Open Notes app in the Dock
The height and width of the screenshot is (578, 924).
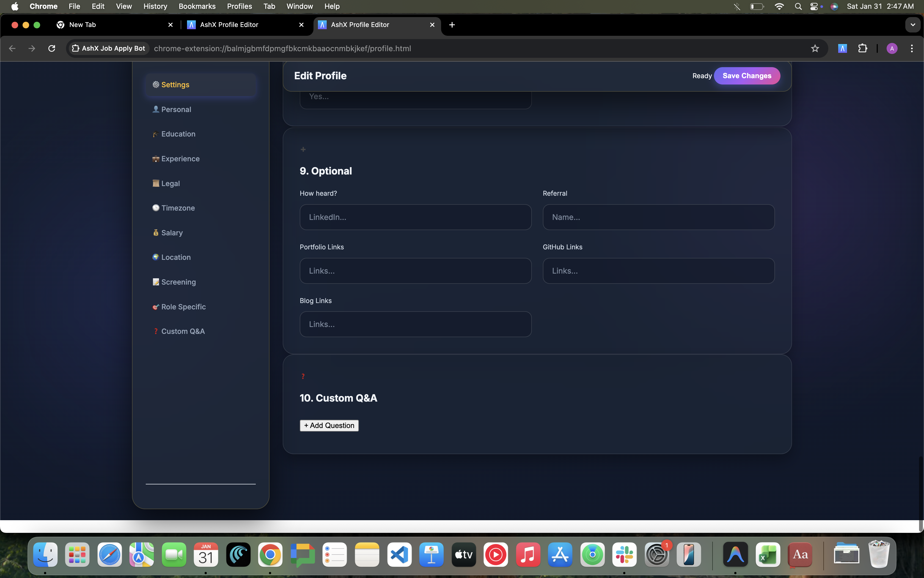pos(367,555)
